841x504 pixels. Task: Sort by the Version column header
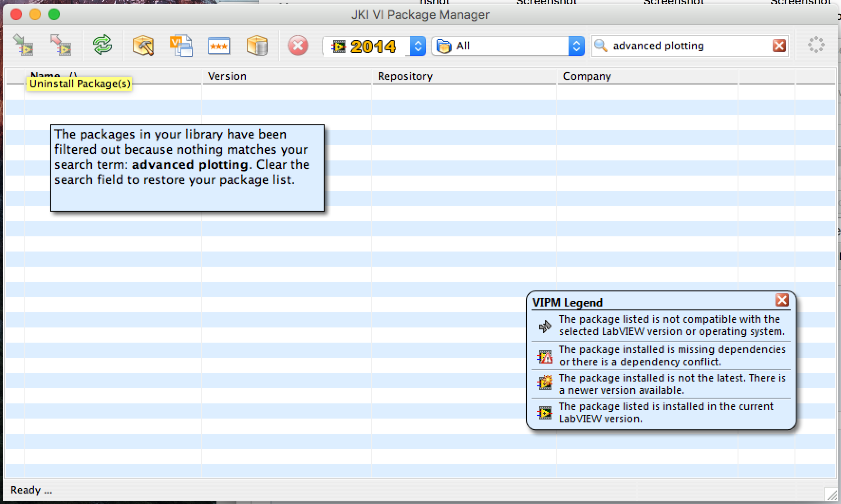(x=287, y=76)
